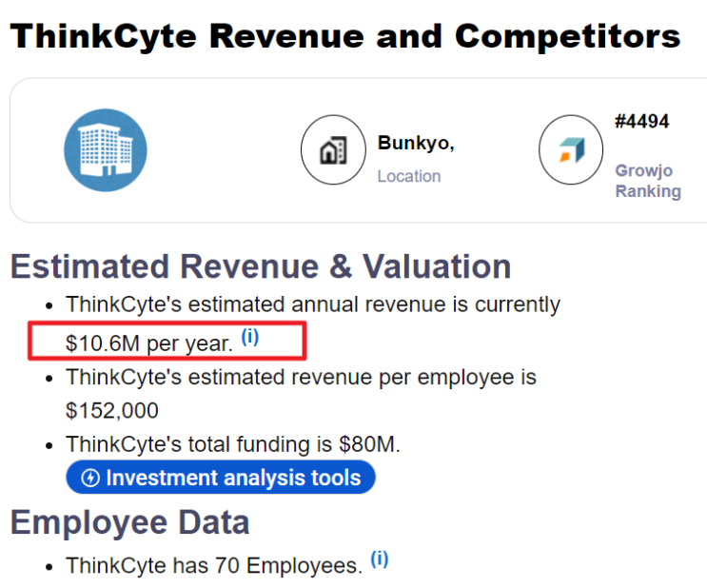
Task: Click the 'ThinkCyte Revenue and Competitors' title
Action: tap(344, 36)
